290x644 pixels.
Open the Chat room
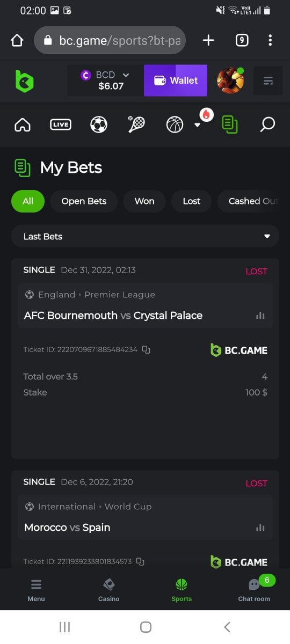coord(254,590)
